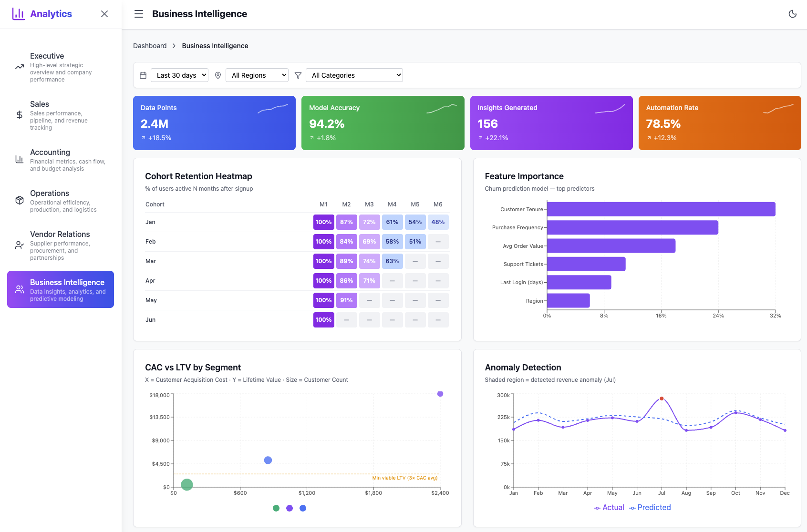Click the Dashboard breadcrumb link
Screen dimensions: 807x532
[x=150, y=46]
